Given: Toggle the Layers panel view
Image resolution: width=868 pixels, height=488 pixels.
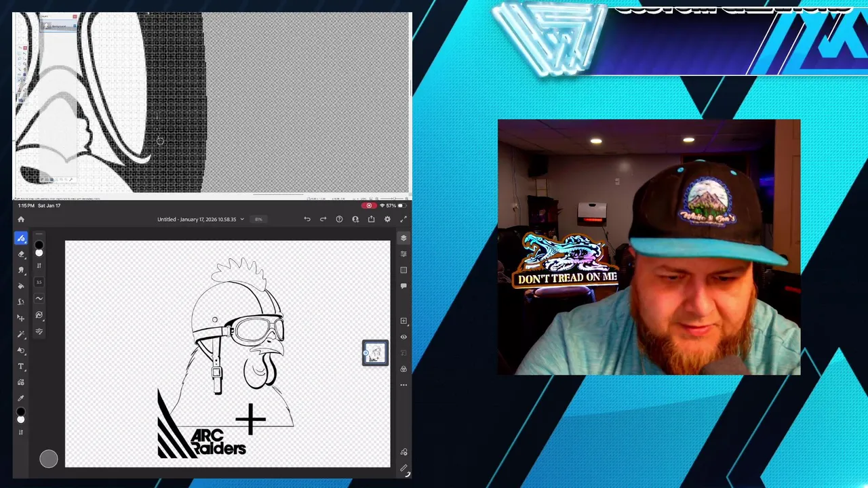Looking at the screenshot, I should click(x=403, y=238).
